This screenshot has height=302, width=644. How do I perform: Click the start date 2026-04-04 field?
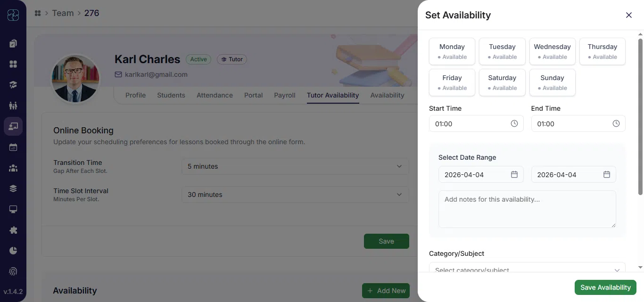pos(481,174)
